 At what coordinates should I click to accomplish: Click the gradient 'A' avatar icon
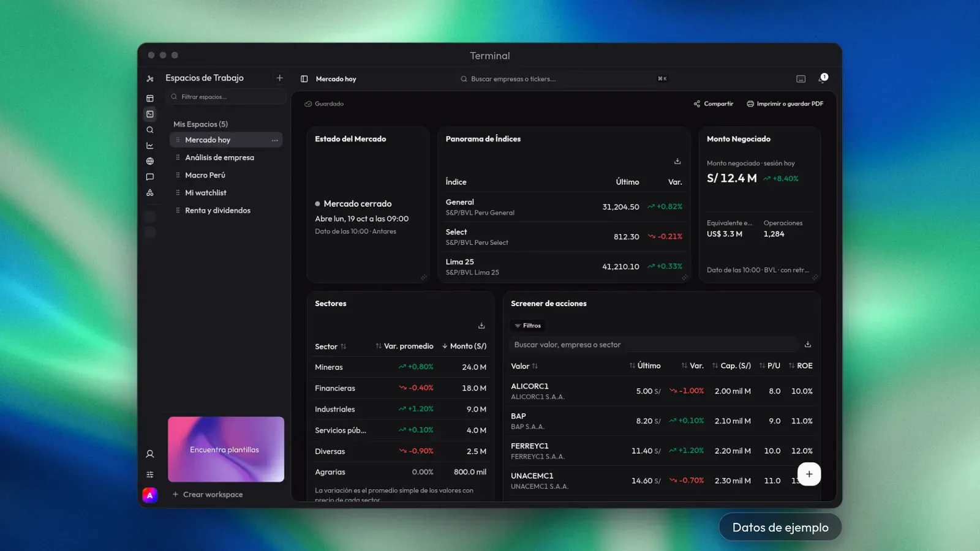coord(150,495)
